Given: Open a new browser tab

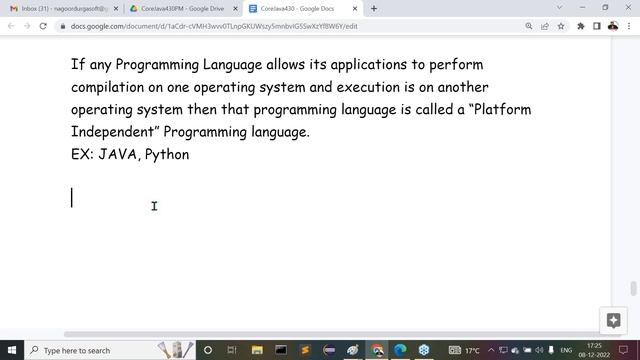Looking at the screenshot, I should pos(373,8).
